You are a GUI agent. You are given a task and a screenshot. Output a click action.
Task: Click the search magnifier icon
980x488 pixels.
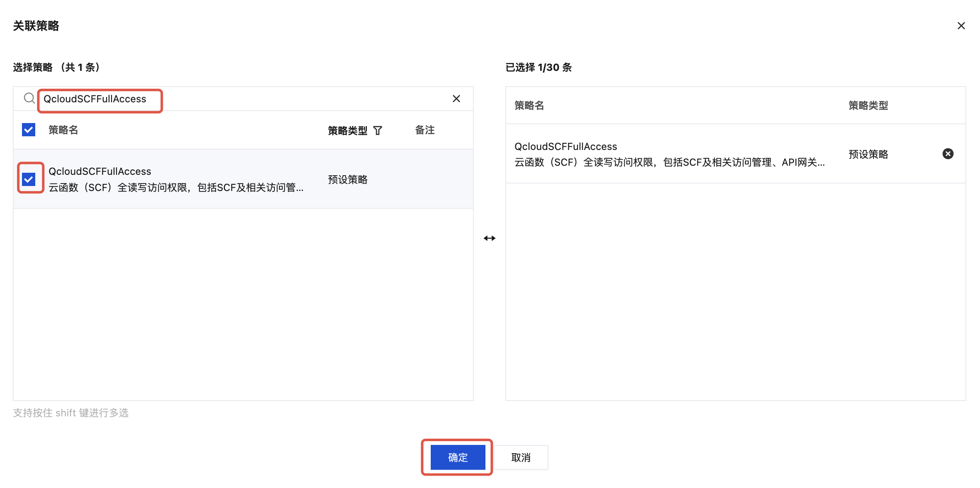(29, 99)
